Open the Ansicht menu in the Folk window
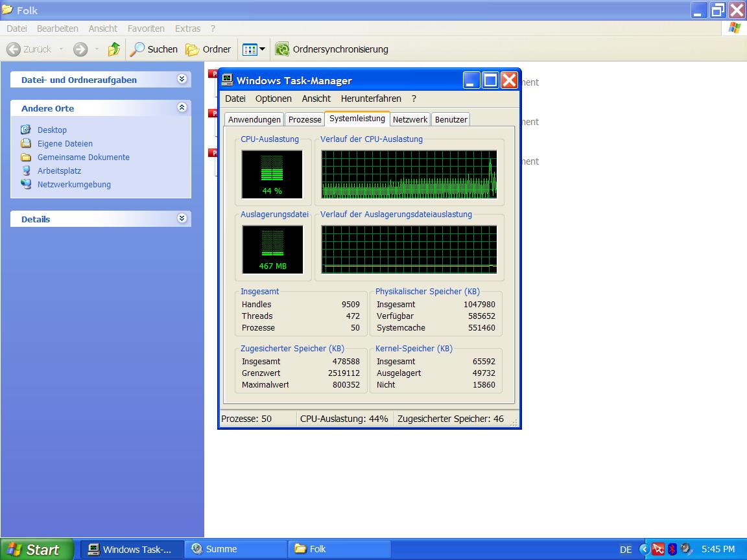This screenshot has height=560, width=747. [x=103, y=29]
